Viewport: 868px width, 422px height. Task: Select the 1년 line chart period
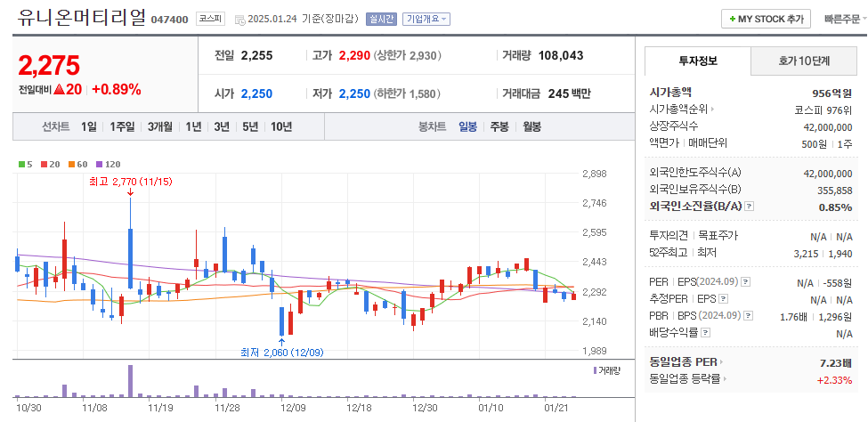click(x=194, y=126)
